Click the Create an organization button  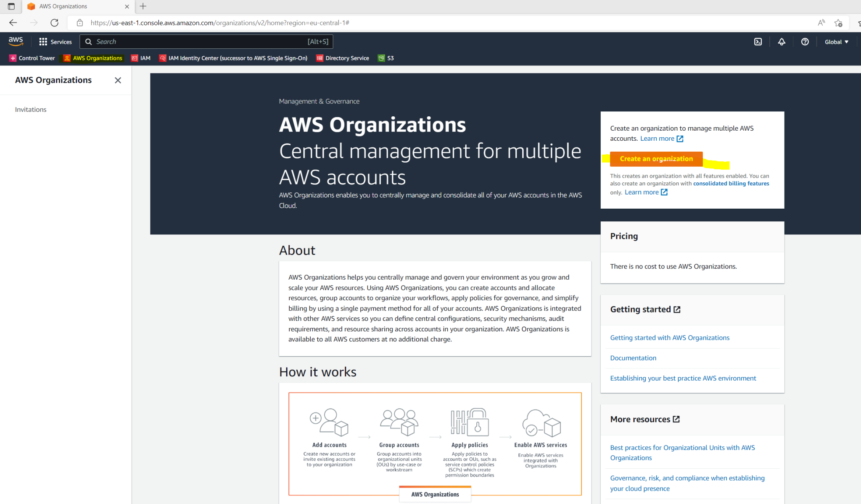point(656,159)
